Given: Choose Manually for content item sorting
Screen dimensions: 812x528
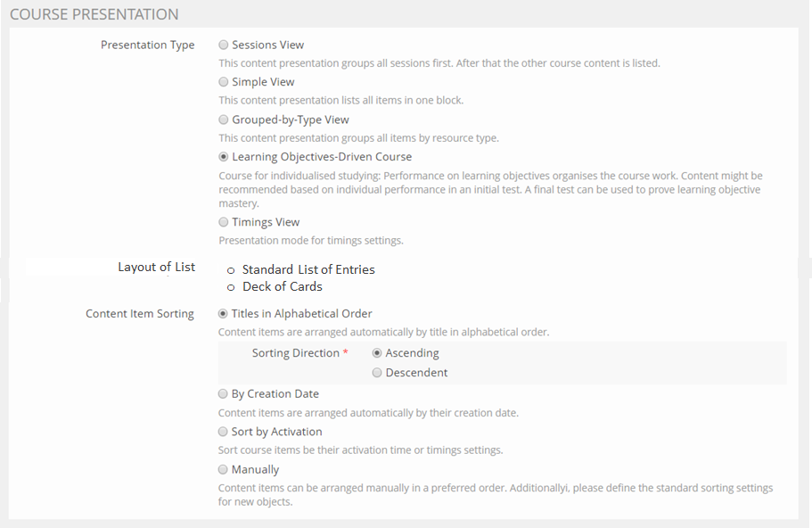Looking at the screenshot, I should point(224,469).
